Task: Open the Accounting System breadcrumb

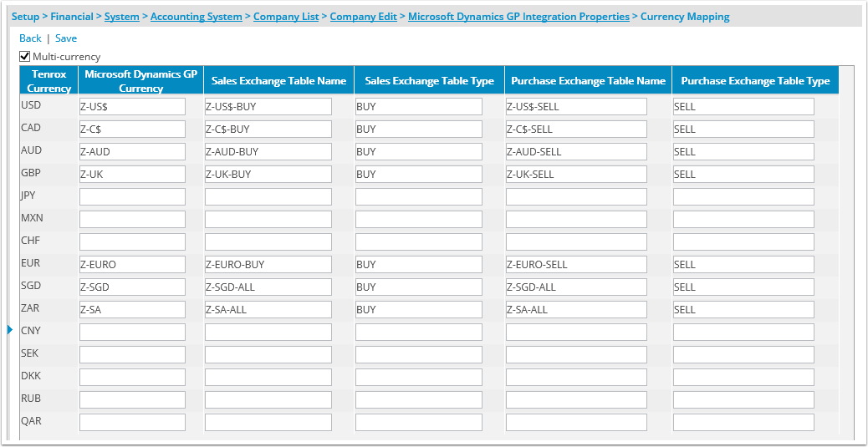Action: (196, 17)
